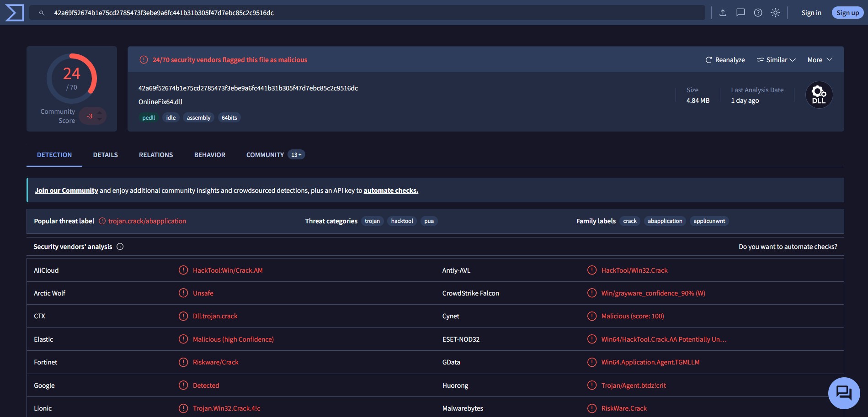868x417 pixels.
Task: Click the 64bits file tag
Action: tap(229, 118)
